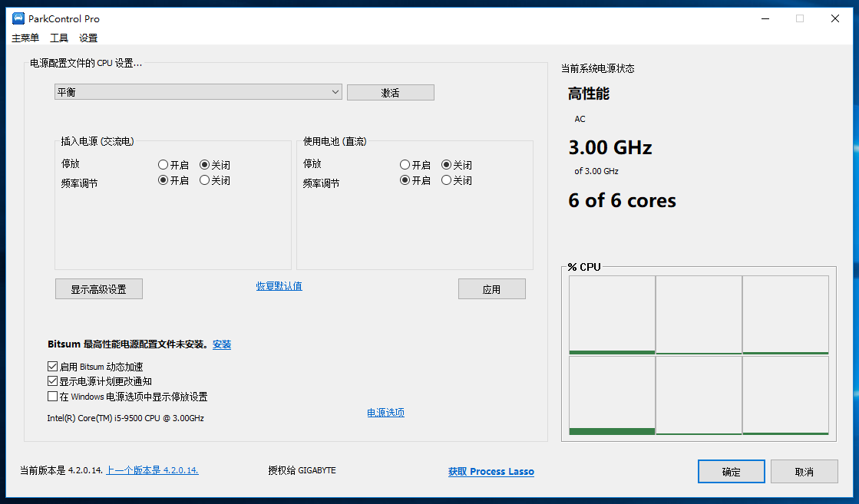Open the 设置 menu
This screenshot has width=859, height=504.
88,38
